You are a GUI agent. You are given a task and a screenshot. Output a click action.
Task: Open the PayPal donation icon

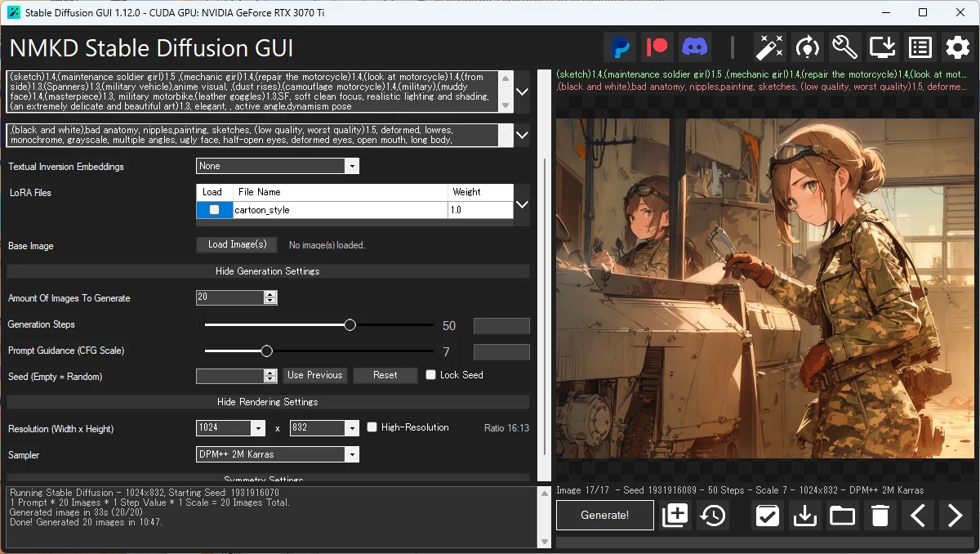(620, 47)
